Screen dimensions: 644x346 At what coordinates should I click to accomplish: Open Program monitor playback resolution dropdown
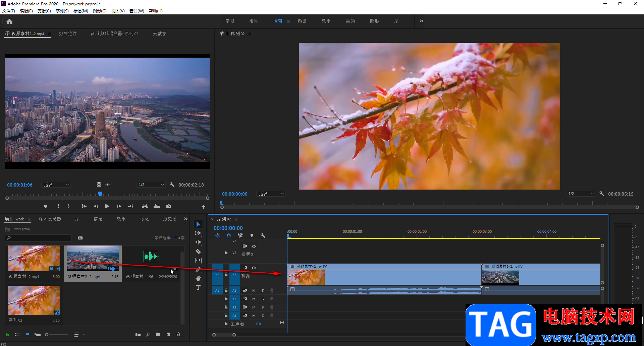pyautogui.click(x=580, y=194)
